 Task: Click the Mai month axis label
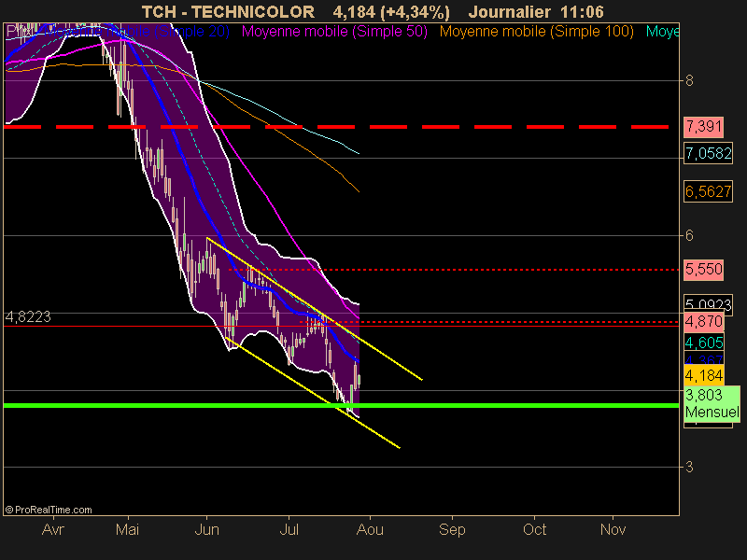point(128,529)
